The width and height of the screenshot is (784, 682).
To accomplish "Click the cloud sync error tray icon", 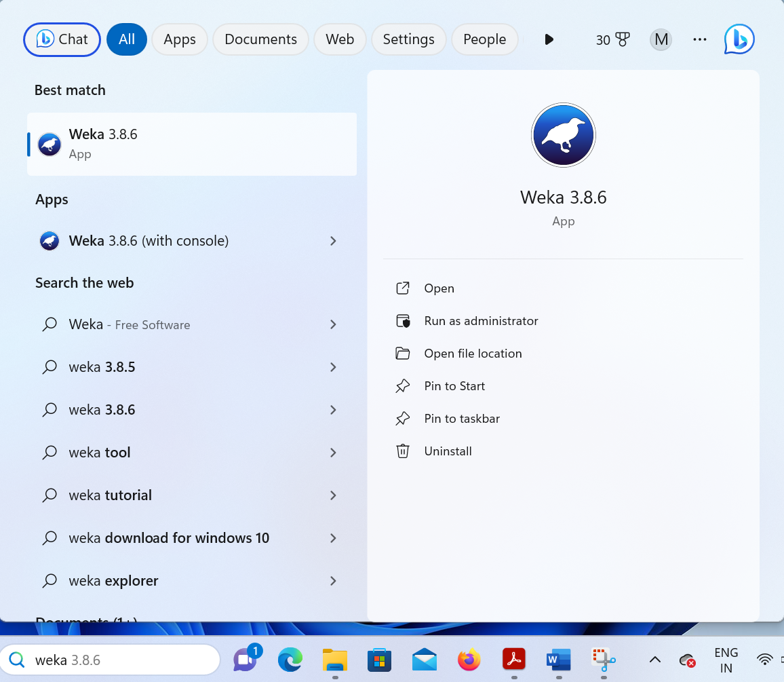I will (x=688, y=660).
